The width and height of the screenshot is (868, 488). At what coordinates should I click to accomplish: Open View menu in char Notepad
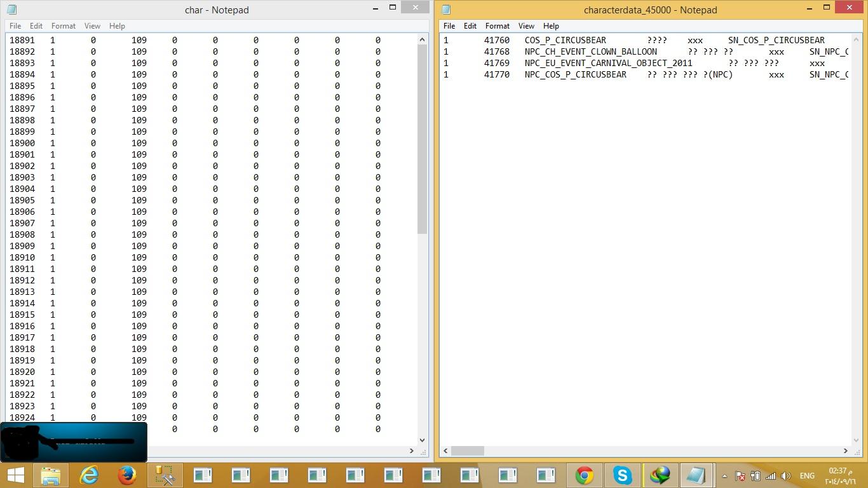point(92,26)
